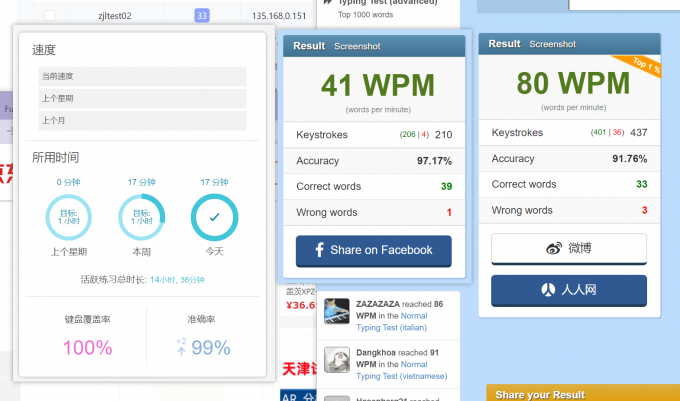The width and height of the screenshot is (680, 401).
Task: Click the 本周 time goal ring
Action: pos(141,217)
